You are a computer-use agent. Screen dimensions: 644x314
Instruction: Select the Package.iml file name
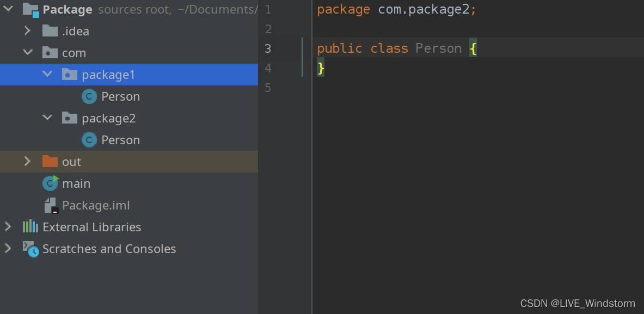[x=96, y=205]
